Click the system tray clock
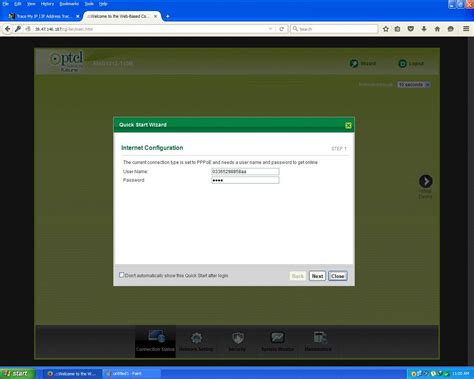474x379 pixels. 461,374
